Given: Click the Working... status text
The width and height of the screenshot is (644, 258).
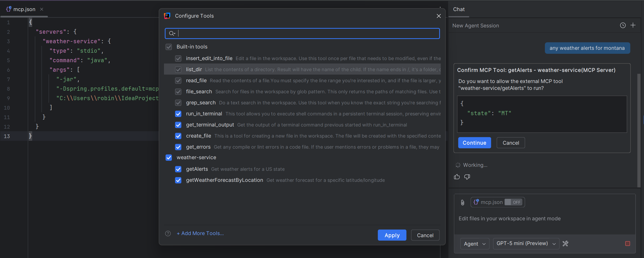Looking at the screenshot, I should point(475,165).
